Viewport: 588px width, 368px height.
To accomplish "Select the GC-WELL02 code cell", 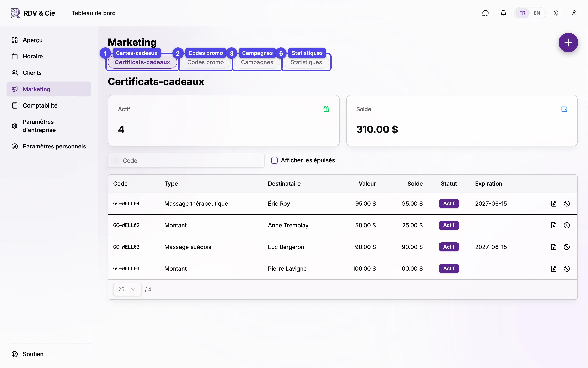I will pos(126,225).
